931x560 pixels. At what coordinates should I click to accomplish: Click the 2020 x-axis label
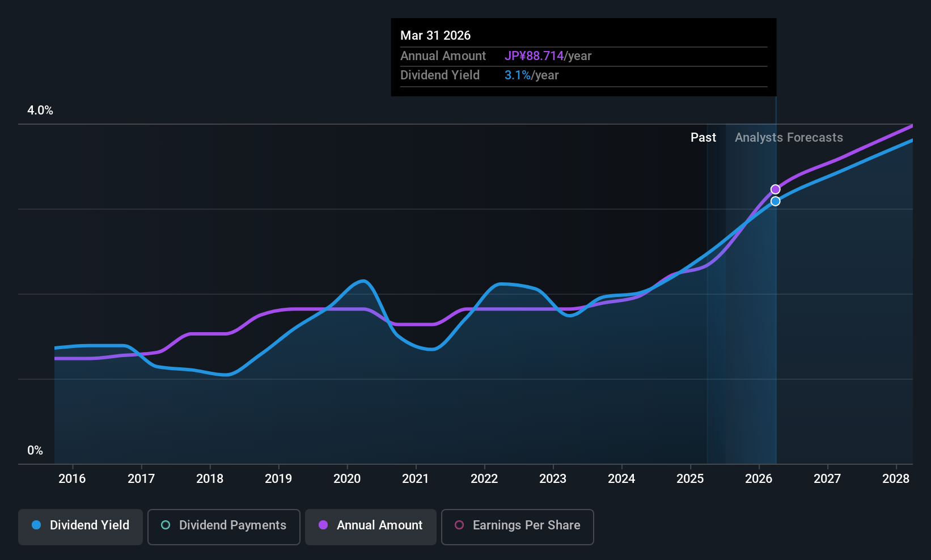point(347,479)
